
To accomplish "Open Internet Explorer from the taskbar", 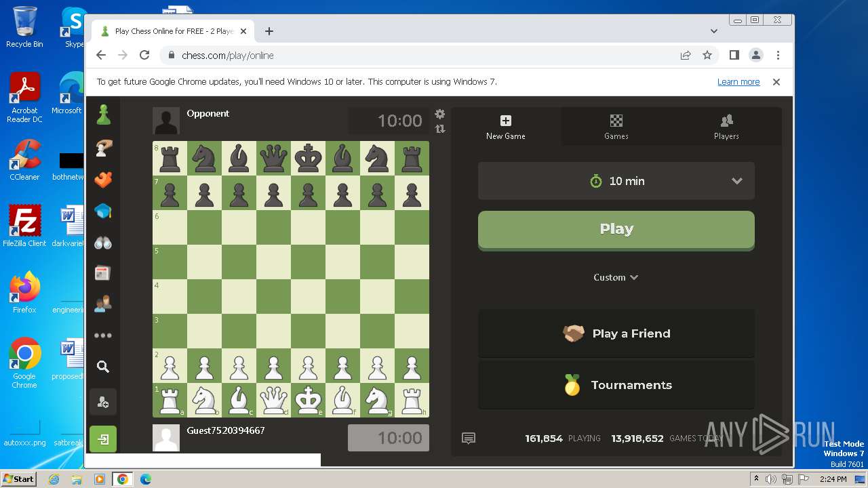I will tap(54, 479).
